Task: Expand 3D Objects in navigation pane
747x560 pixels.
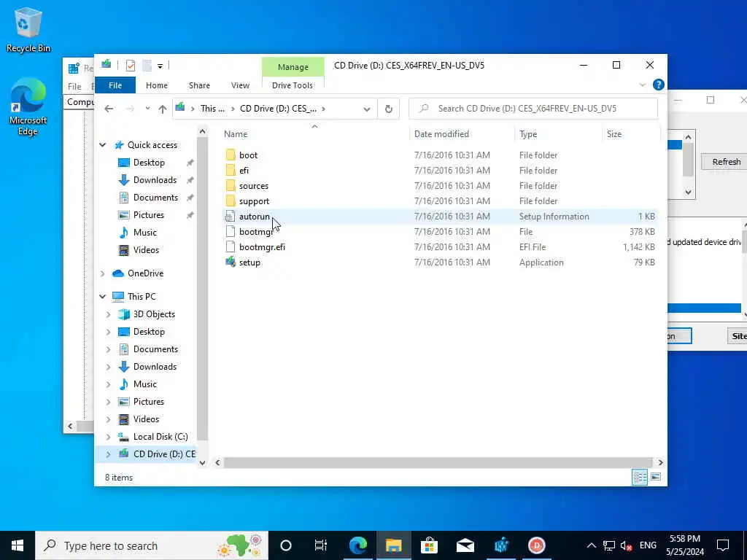Action: [108, 314]
